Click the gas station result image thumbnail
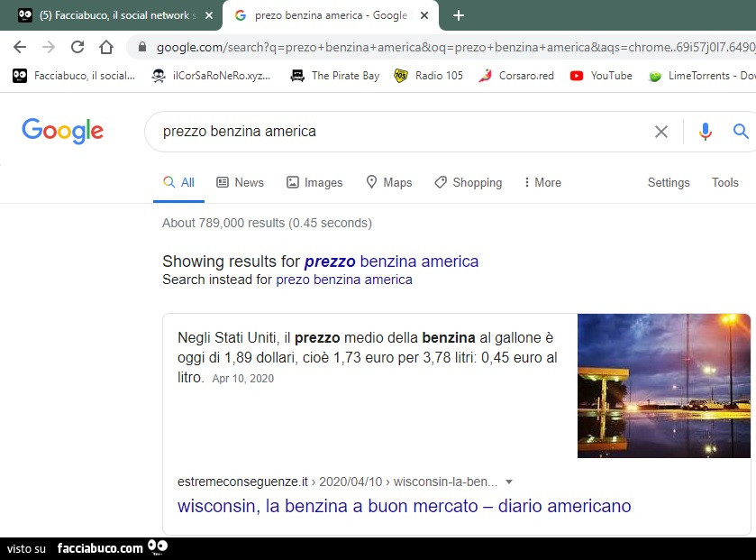 [664, 385]
